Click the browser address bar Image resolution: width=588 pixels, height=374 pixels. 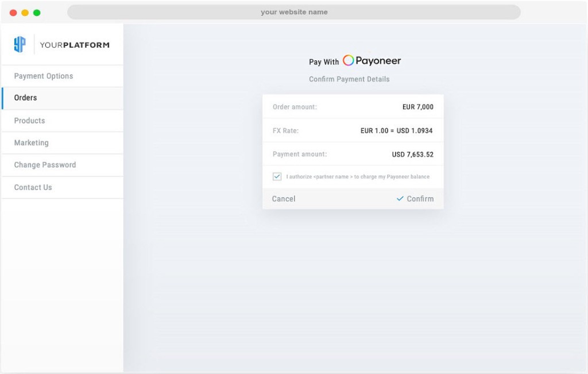click(x=294, y=12)
